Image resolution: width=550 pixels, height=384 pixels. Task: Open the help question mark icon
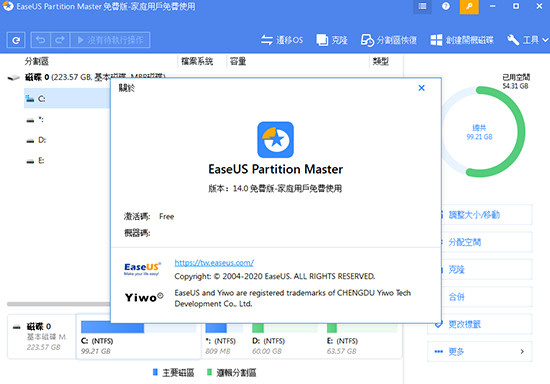pos(445,6)
